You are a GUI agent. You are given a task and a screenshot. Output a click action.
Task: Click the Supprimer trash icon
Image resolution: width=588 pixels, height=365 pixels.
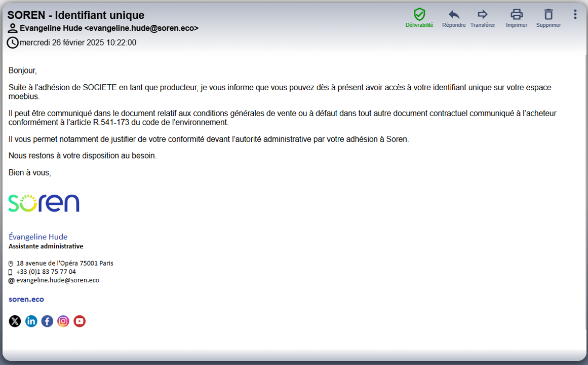pyautogui.click(x=548, y=15)
